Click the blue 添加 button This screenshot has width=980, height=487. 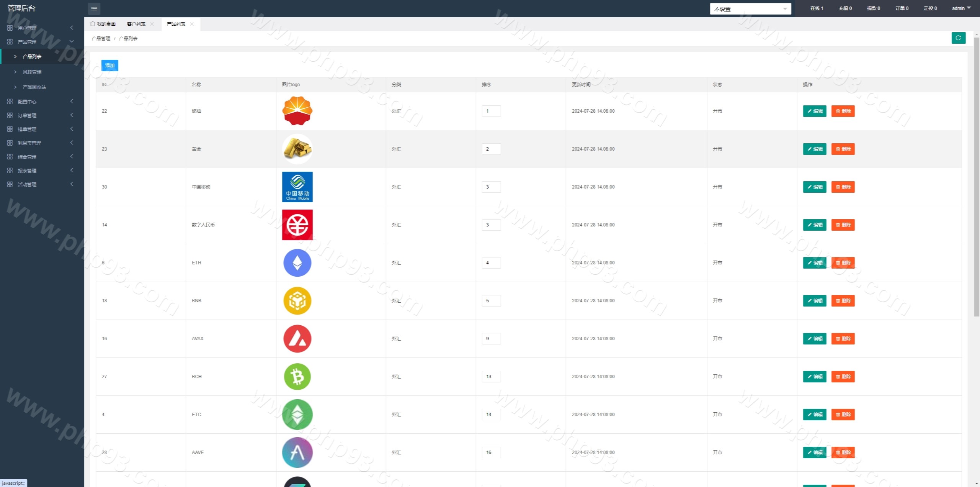pyautogui.click(x=110, y=66)
